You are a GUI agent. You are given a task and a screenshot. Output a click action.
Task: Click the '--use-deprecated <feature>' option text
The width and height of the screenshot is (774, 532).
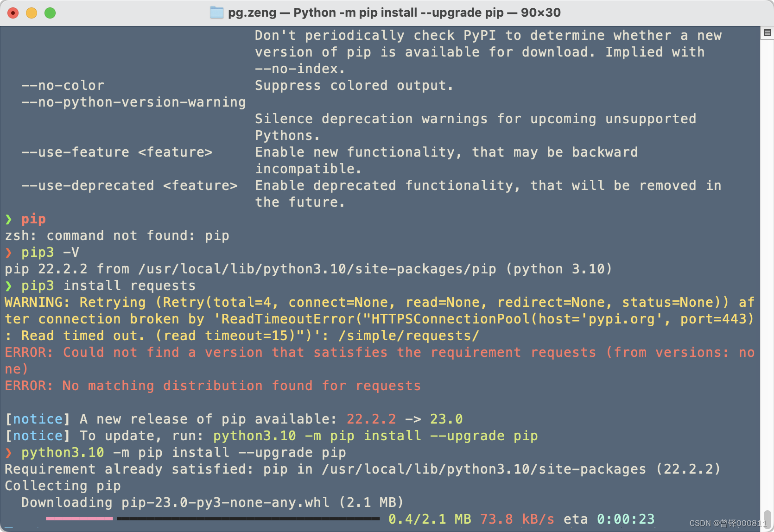click(129, 186)
